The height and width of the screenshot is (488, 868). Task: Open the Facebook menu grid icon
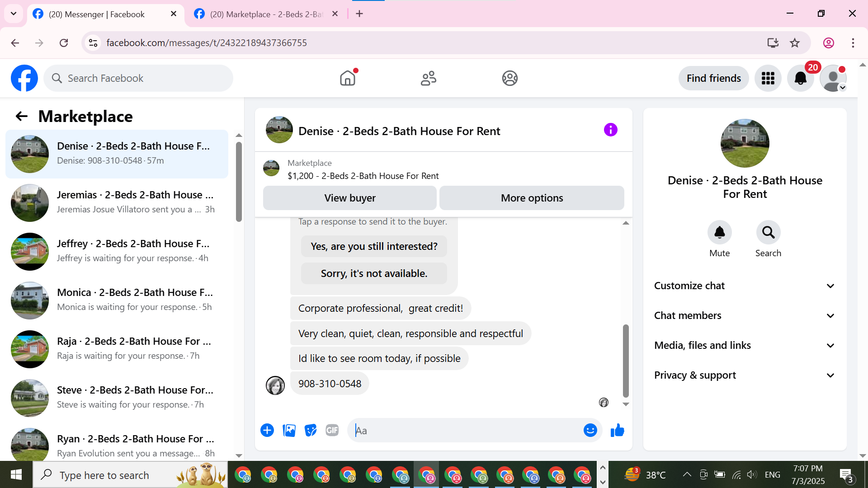768,79
